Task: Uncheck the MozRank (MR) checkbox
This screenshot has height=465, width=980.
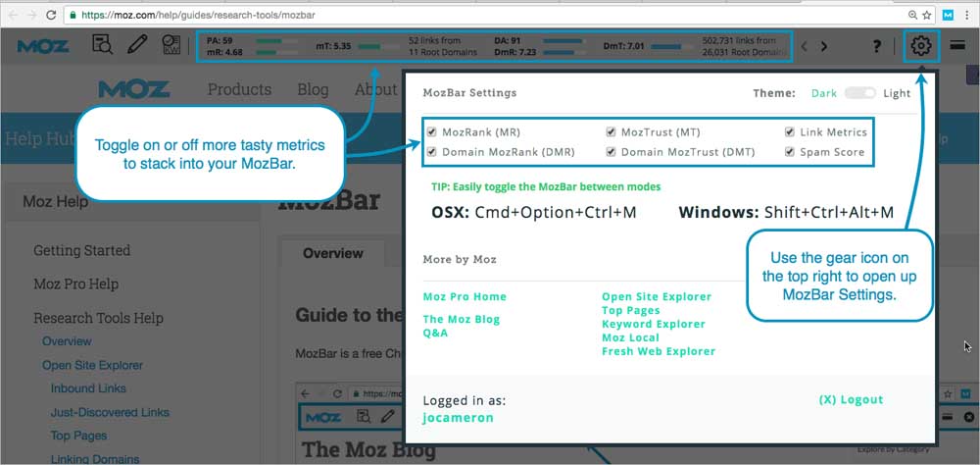Action: tap(431, 132)
